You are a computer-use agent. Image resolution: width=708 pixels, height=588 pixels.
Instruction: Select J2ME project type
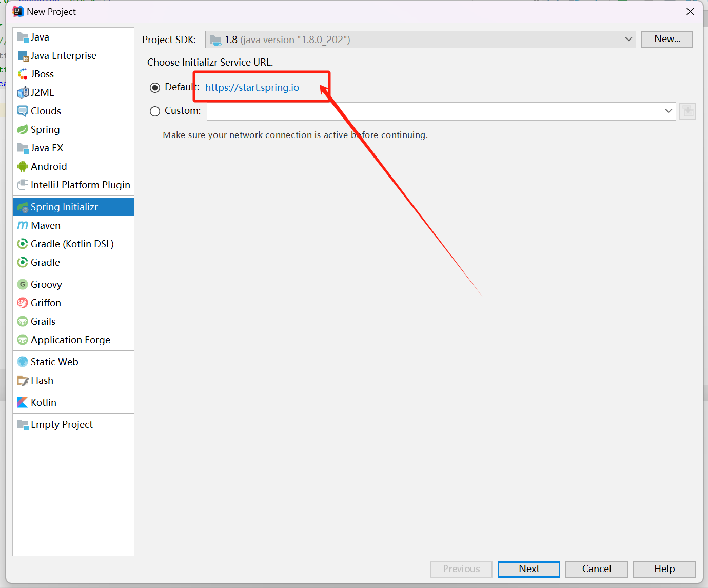(x=73, y=92)
